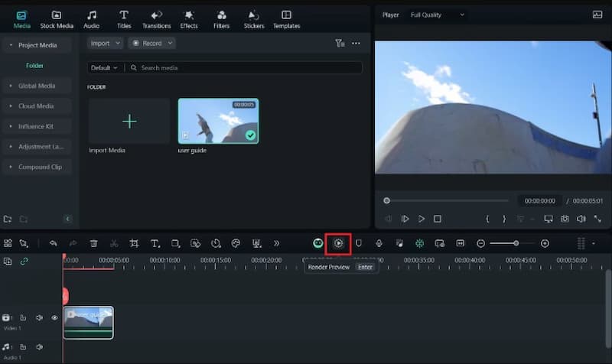Undo the last action

(x=53, y=243)
